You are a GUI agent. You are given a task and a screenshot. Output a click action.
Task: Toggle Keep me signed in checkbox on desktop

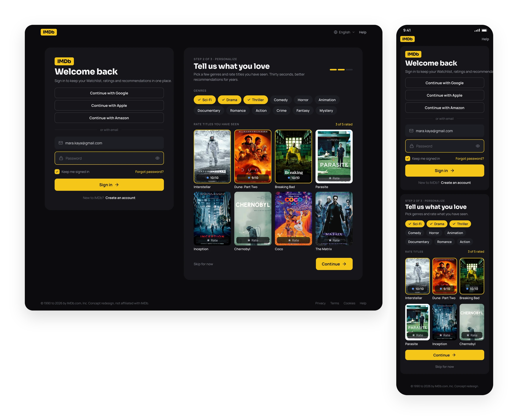57,171
